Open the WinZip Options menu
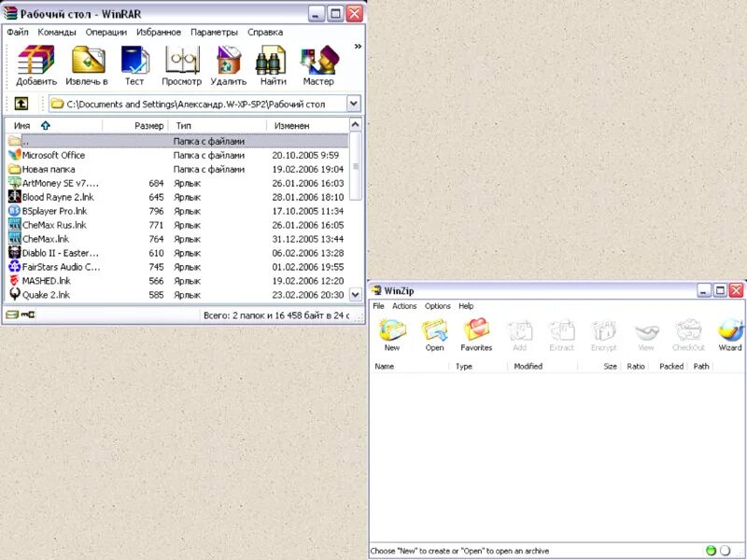 pos(438,306)
